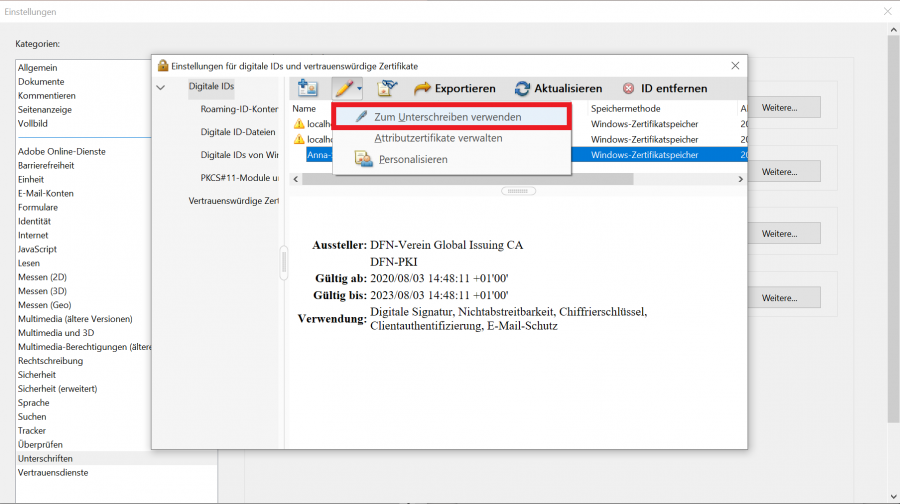
Task: Select Personalisieren menu entry
Action: pos(412,159)
